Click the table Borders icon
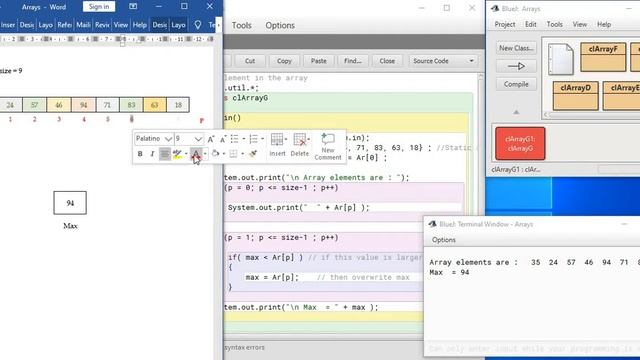The height and width of the screenshot is (360, 640). point(233,154)
